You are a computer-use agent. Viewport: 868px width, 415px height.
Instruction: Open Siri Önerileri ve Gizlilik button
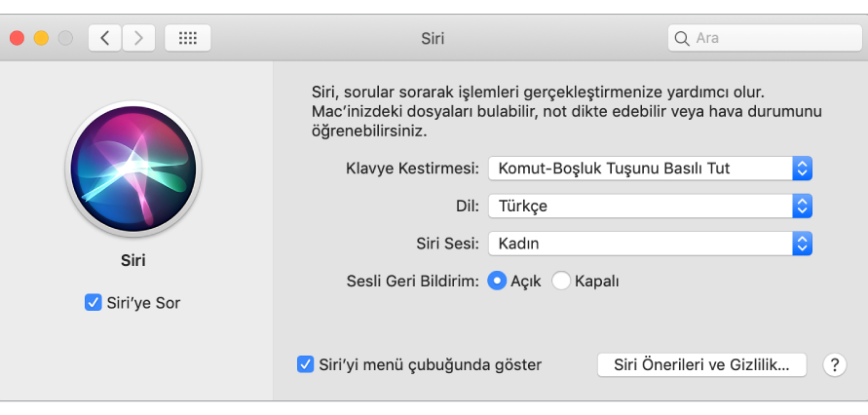(x=702, y=365)
